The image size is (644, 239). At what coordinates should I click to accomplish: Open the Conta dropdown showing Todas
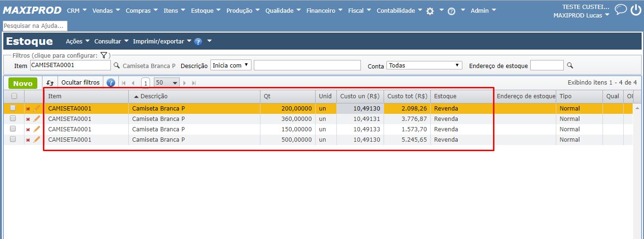[424, 66]
